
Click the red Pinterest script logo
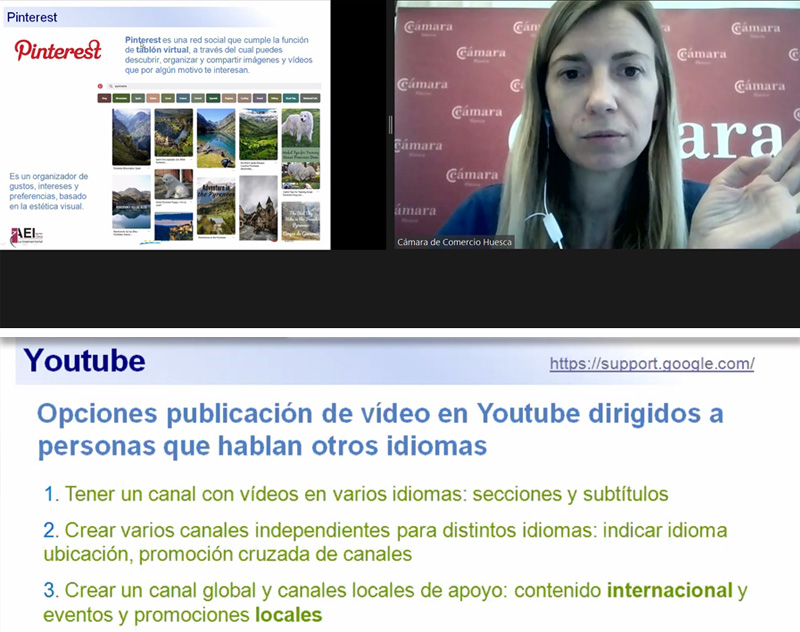pyautogui.click(x=58, y=50)
